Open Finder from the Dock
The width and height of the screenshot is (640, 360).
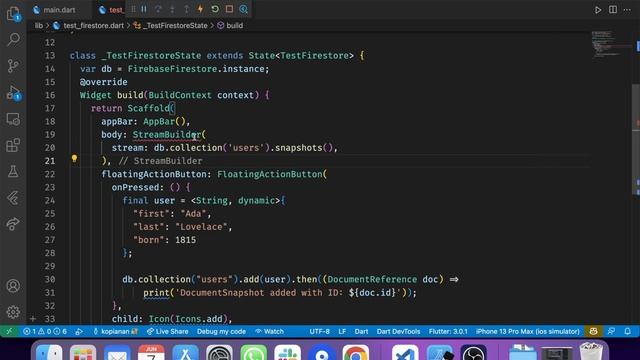49,353
